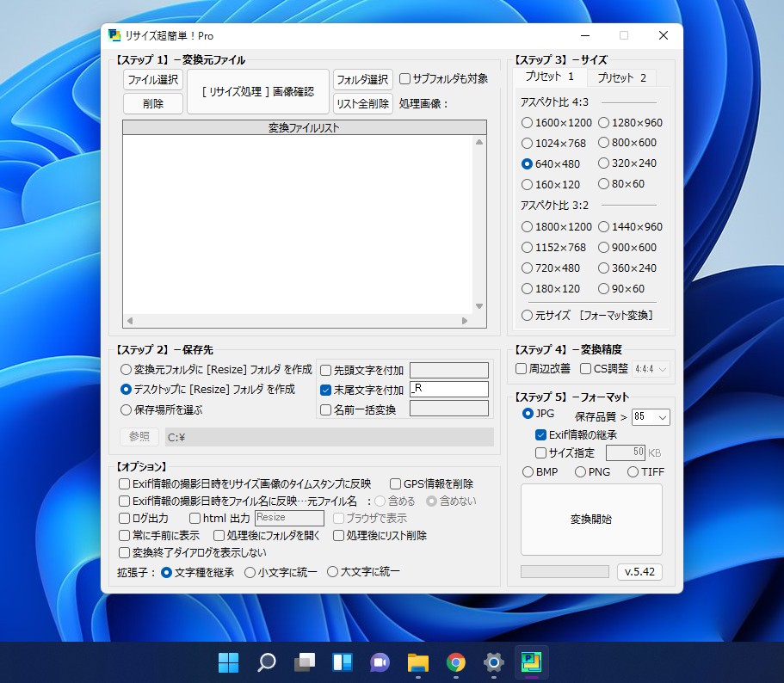Choose 変換元フォルダに [Resize] フォルダを作成

pyautogui.click(x=216, y=369)
